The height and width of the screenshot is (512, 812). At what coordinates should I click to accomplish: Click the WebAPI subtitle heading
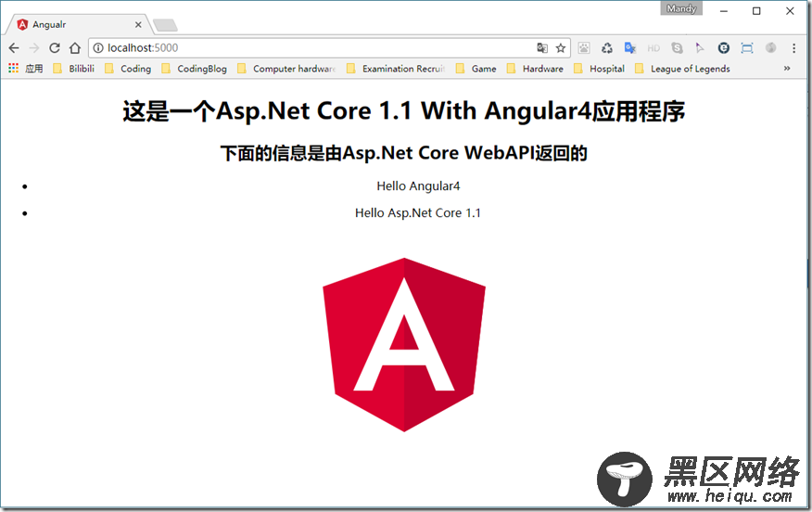(403, 153)
